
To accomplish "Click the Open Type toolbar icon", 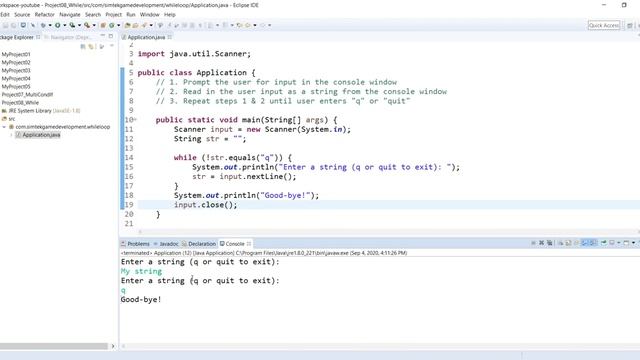I will 127,25.
